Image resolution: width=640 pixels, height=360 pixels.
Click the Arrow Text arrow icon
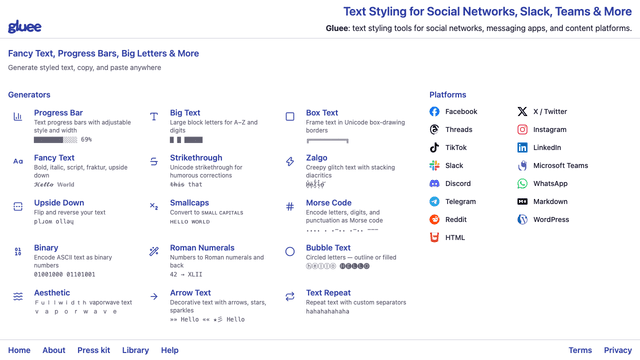(154, 296)
